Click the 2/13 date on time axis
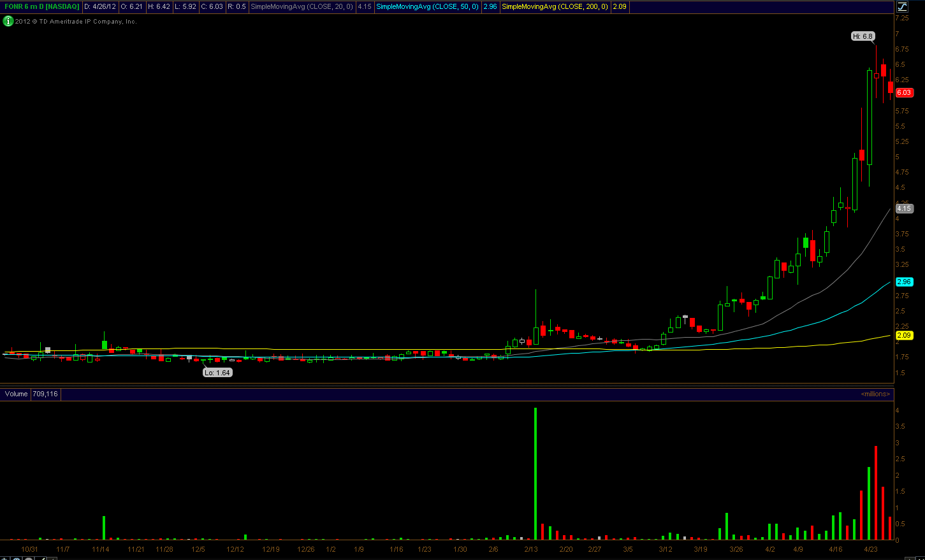Screen dimensions: 925x560 [x=531, y=549]
